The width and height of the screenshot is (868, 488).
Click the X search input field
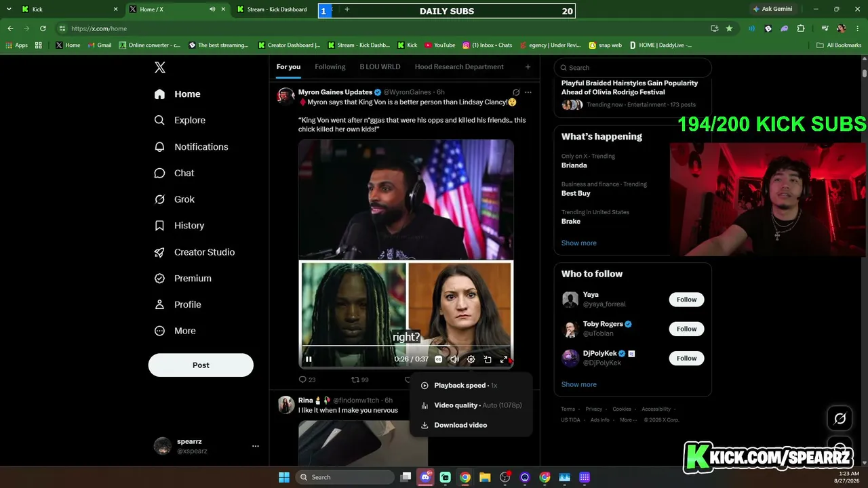633,68
